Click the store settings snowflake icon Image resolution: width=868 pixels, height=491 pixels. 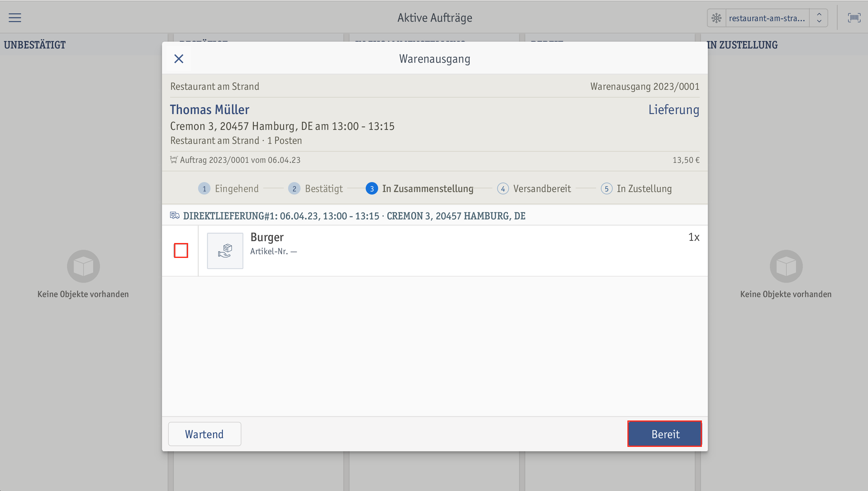click(717, 18)
